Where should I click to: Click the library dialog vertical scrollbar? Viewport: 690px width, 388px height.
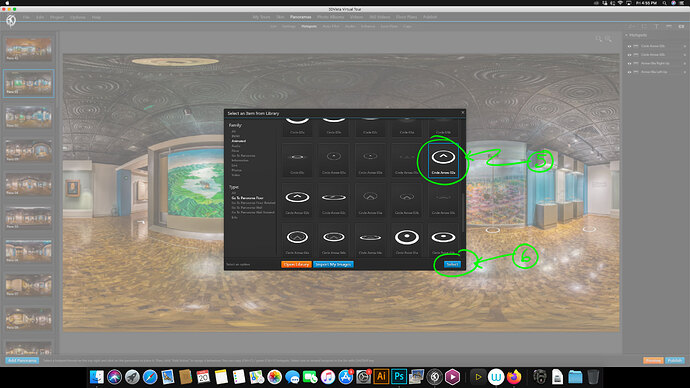462,213
